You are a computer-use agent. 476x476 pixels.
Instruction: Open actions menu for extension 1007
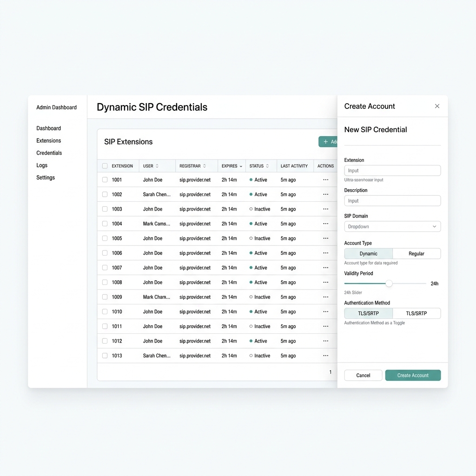325,267
